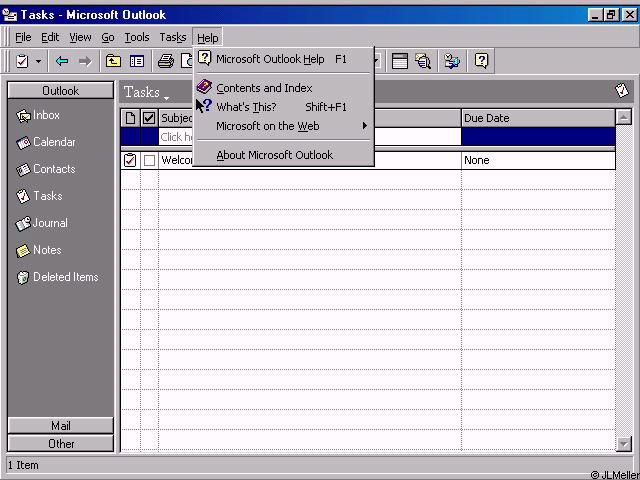Open the File menu
The image size is (640, 480).
(23, 38)
